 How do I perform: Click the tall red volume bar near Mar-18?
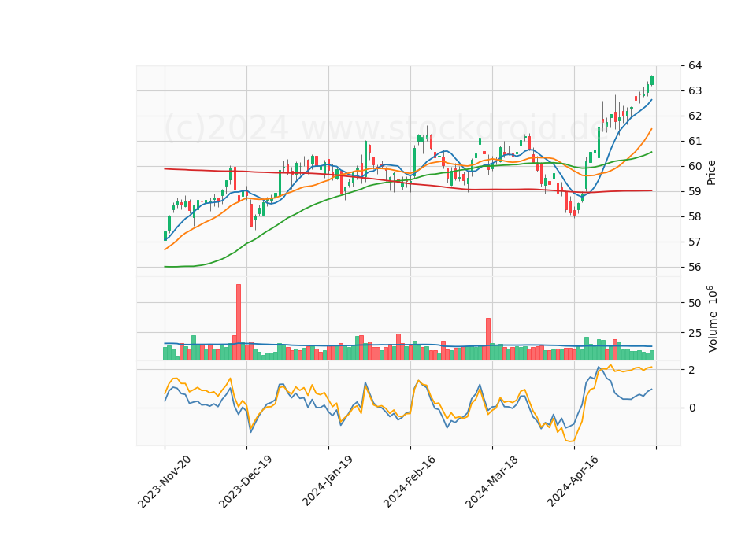pyautogui.click(x=488, y=338)
